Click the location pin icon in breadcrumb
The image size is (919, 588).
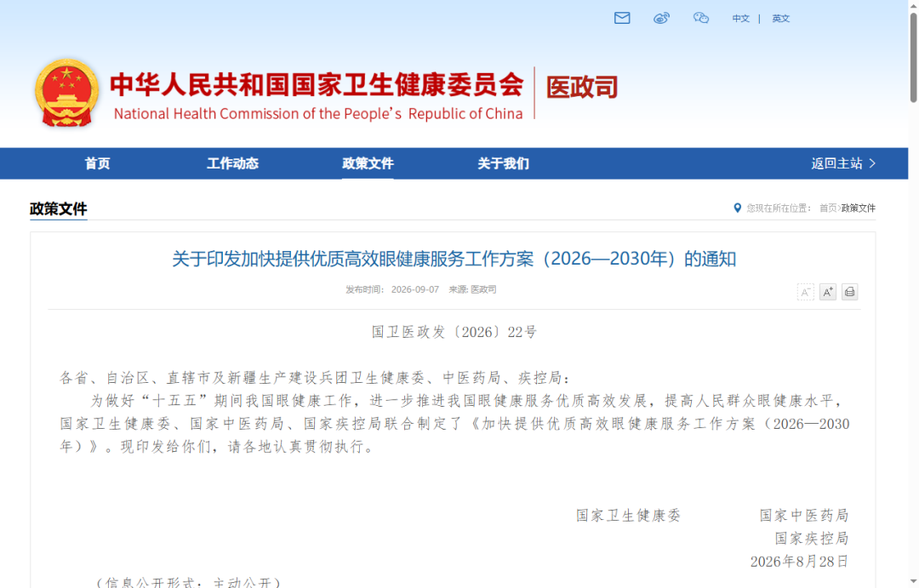737,208
